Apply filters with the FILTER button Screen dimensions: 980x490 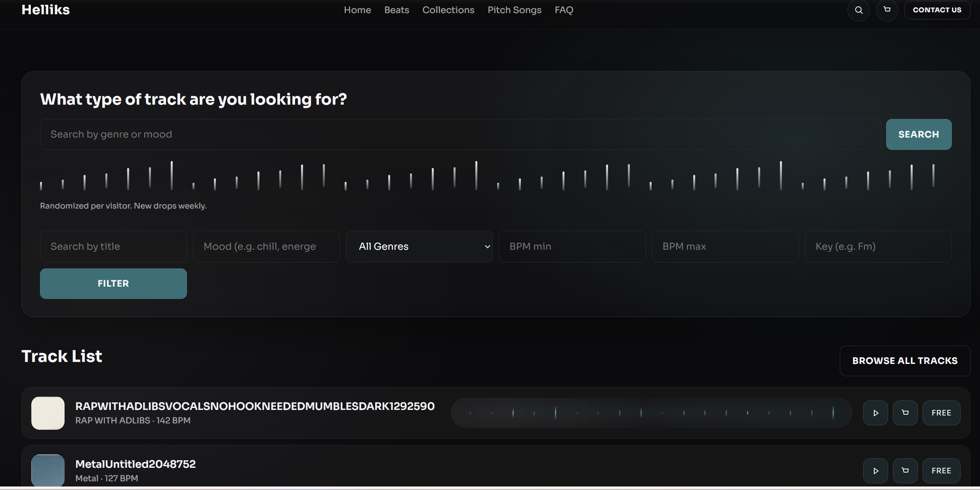(x=113, y=283)
